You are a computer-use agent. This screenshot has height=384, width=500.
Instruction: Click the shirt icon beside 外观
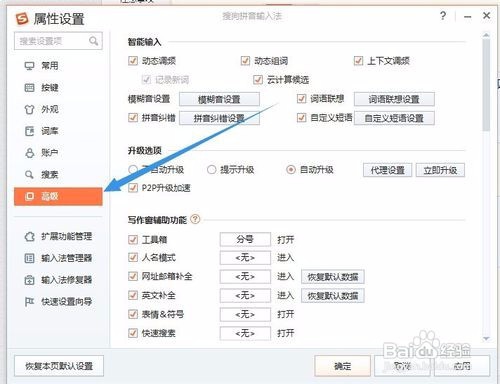pos(29,109)
